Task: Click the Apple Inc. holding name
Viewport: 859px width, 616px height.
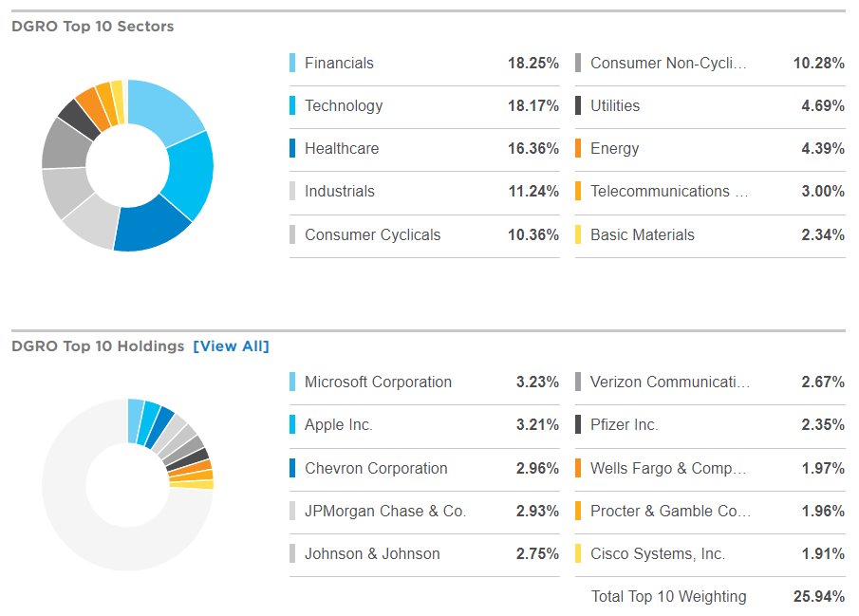Action: point(338,425)
